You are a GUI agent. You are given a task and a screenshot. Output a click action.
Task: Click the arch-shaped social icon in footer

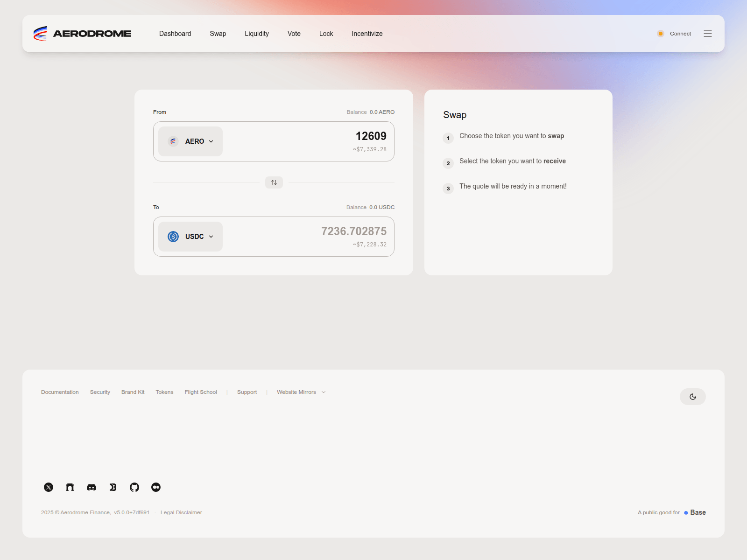(70, 487)
